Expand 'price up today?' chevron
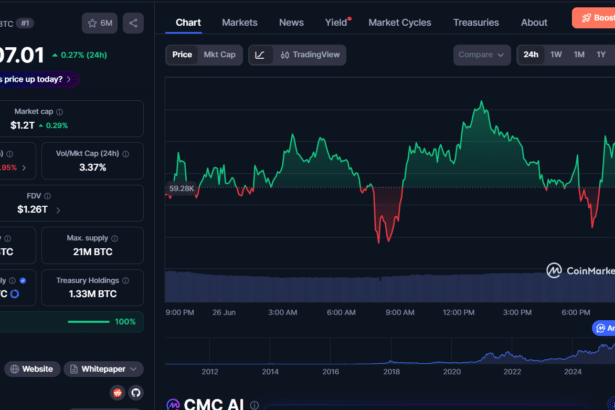This screenshot has height=410, width=615. click(69, 80)
